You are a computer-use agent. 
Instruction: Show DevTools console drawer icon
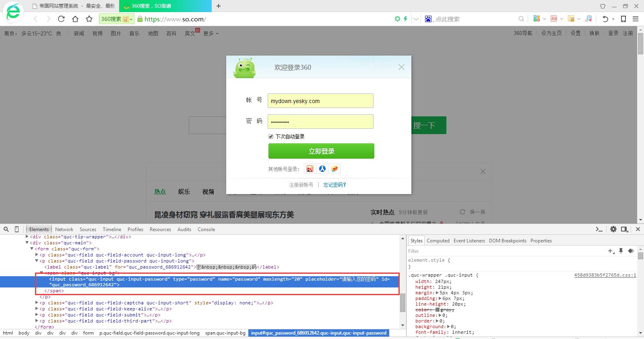(599, 229)
